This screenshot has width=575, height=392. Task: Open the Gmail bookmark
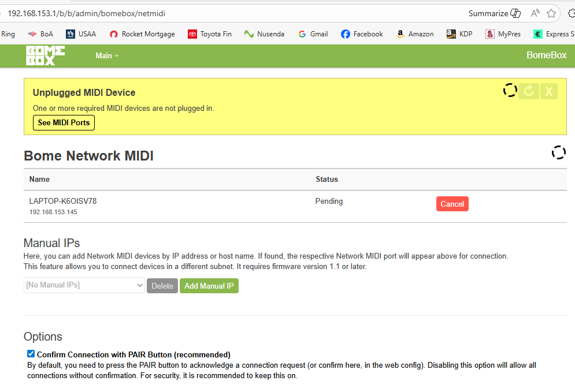[313, 34]
